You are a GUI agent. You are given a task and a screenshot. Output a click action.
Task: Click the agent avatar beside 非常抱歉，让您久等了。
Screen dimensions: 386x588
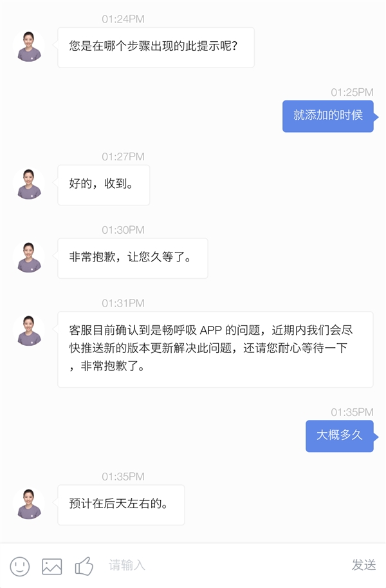pos(28,258)
